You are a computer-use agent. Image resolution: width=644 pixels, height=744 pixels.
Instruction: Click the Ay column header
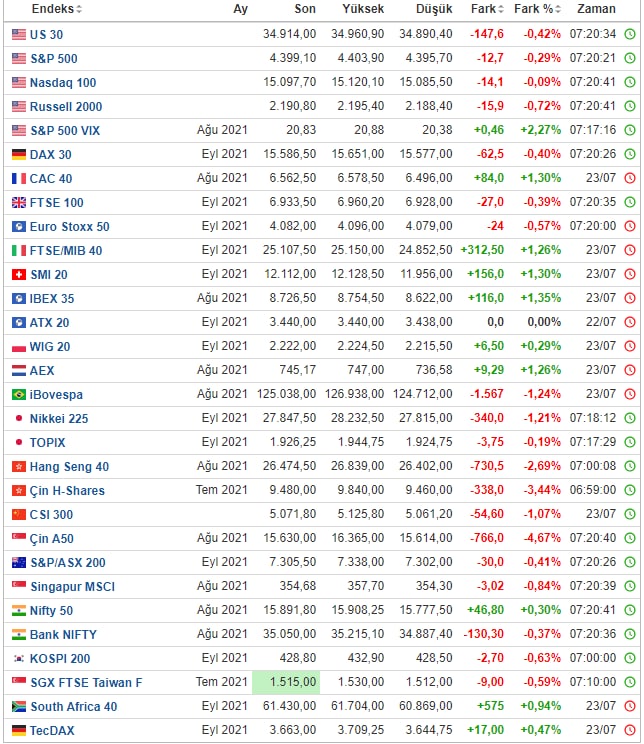(x=241, y=9)
